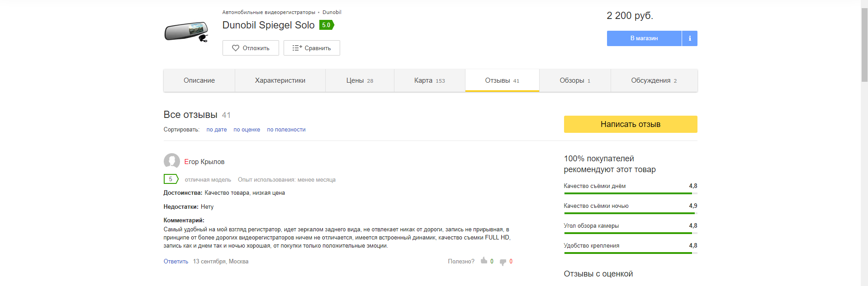Click the Отзывы с оценкой heading

click(598, 274)
